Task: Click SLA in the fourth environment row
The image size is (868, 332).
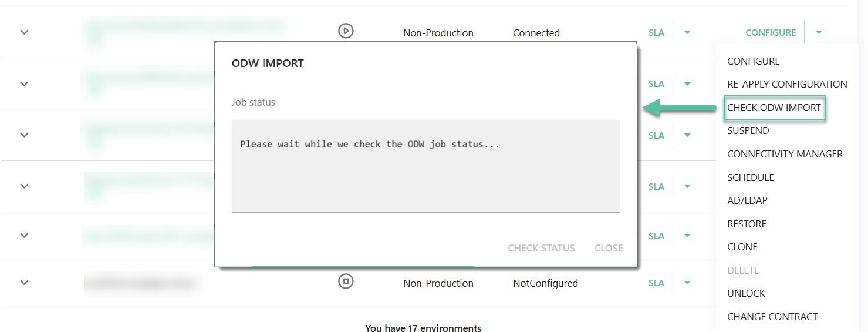Action: 656,187
